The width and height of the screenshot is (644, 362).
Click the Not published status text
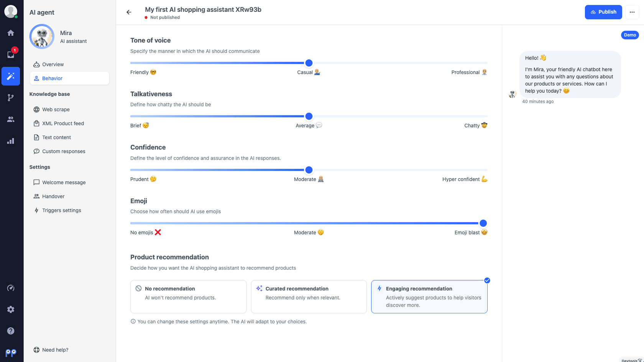165,18
